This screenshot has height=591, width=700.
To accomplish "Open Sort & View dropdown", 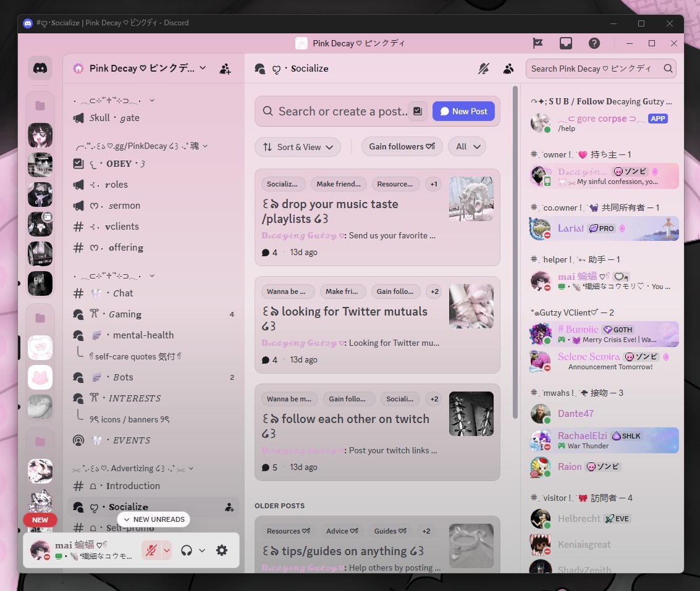I will [298, 147].
